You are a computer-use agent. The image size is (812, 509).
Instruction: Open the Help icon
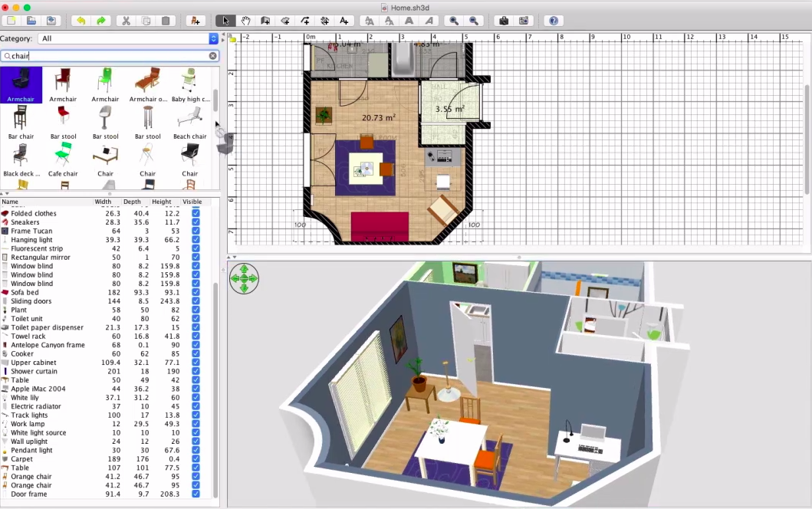(x=554, y=21)
